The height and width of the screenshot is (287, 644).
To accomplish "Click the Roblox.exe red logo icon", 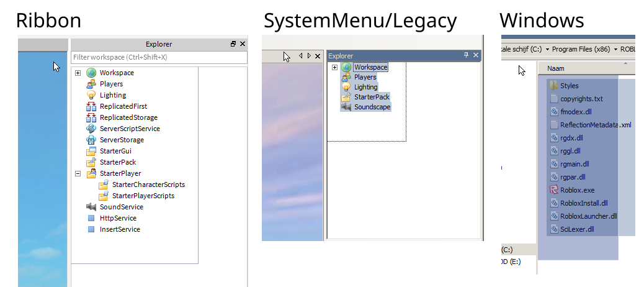I will [x=554, y=190].
